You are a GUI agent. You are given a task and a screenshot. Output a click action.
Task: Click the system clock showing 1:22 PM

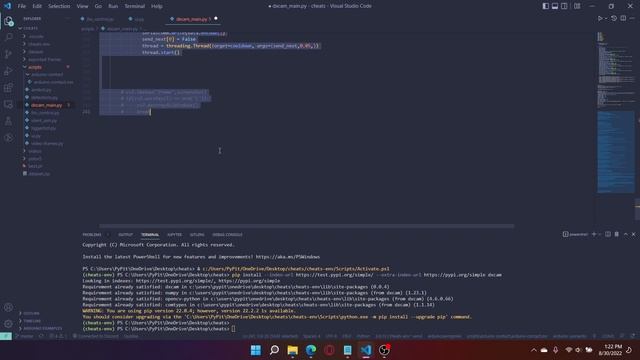pyautogui.click(x=613, y=347)
